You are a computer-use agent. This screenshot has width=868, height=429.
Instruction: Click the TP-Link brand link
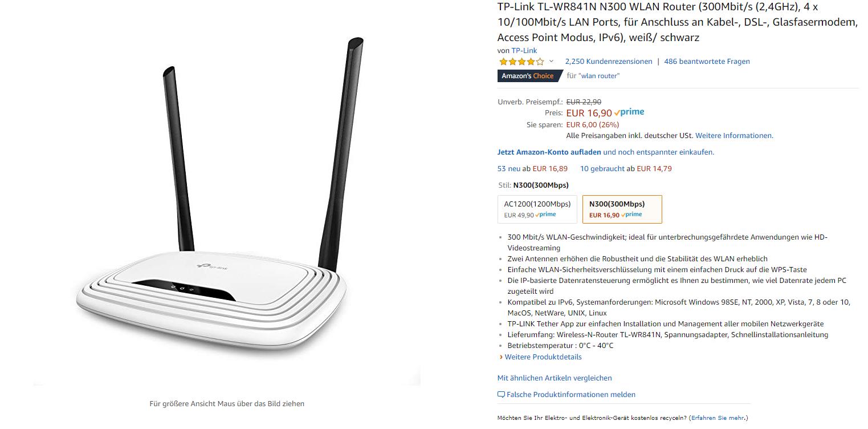524,51
